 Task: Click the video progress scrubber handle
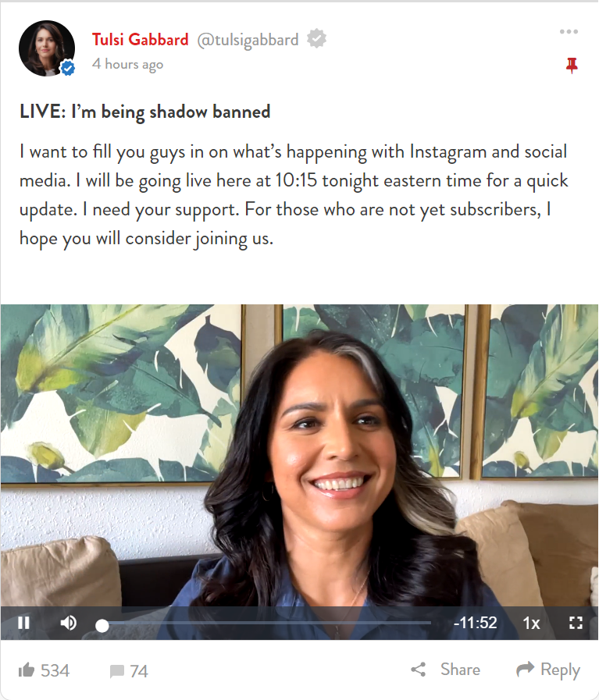pyautogui.click(x=102, y=625)
